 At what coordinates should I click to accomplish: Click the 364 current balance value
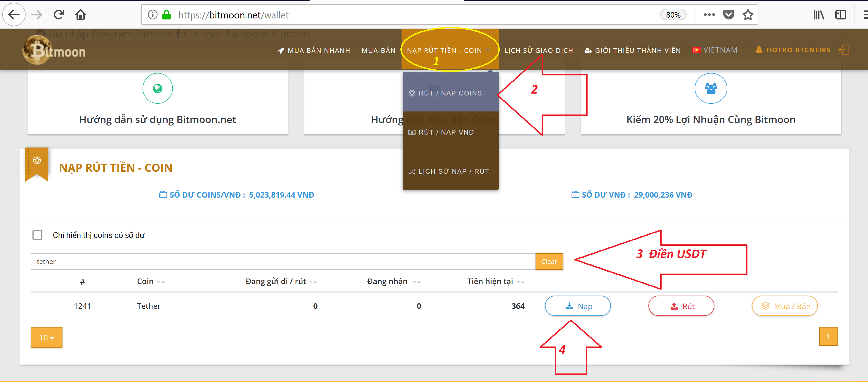pos(518,306)
